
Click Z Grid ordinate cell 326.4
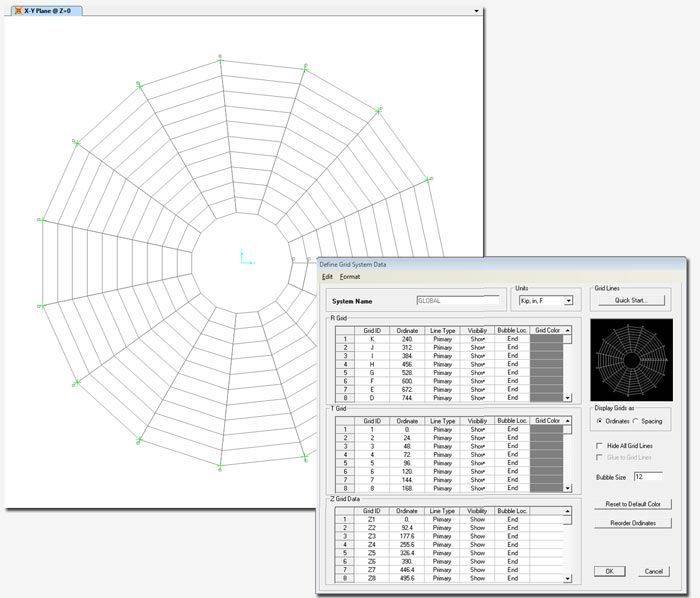407,553
